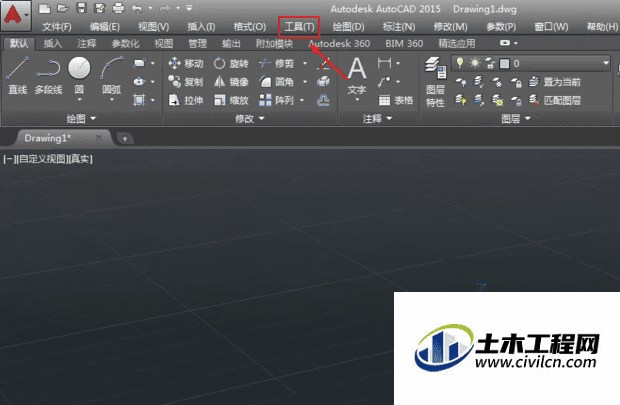The width and height of the screenshot is (620, 405).
Task: Click the 复制 copy tool
Action: [x=185, y=82]
